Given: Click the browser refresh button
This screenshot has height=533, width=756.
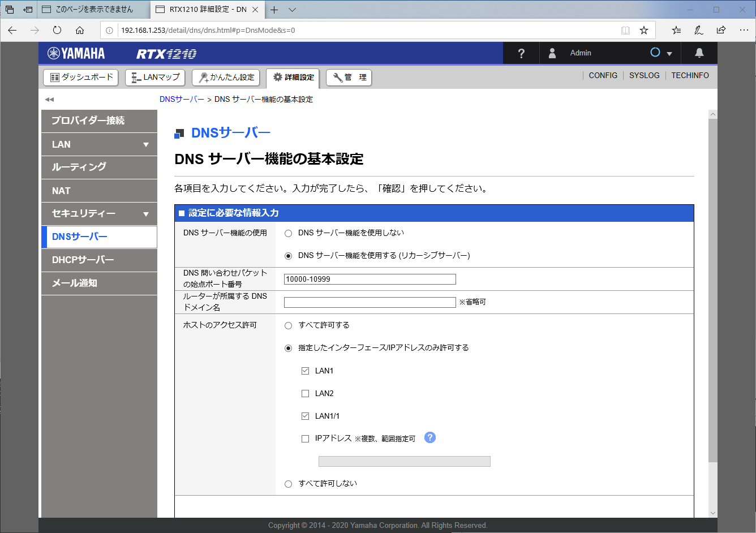Looking at the screenshot, I should [57, 30].
